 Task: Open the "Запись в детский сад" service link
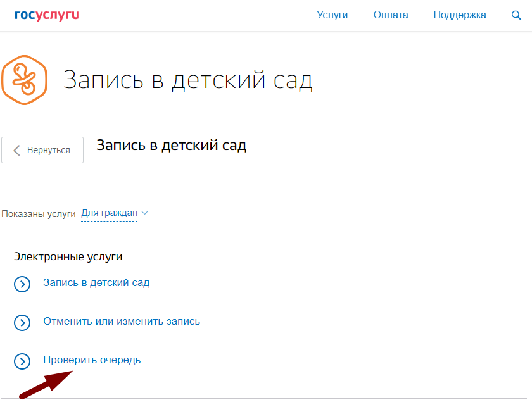coord(96,283)
